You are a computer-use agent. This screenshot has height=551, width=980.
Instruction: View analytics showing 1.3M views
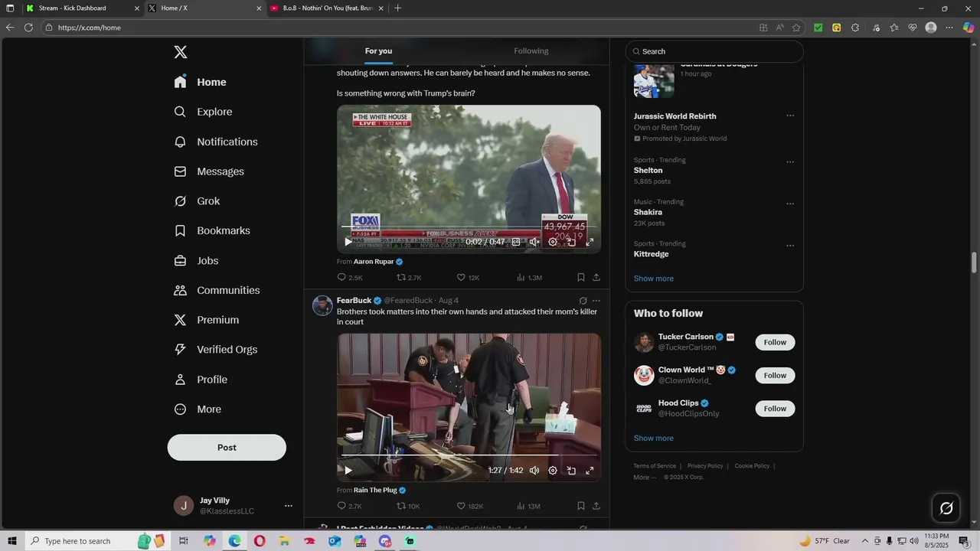pyautogui.click(x=529, y=278)
